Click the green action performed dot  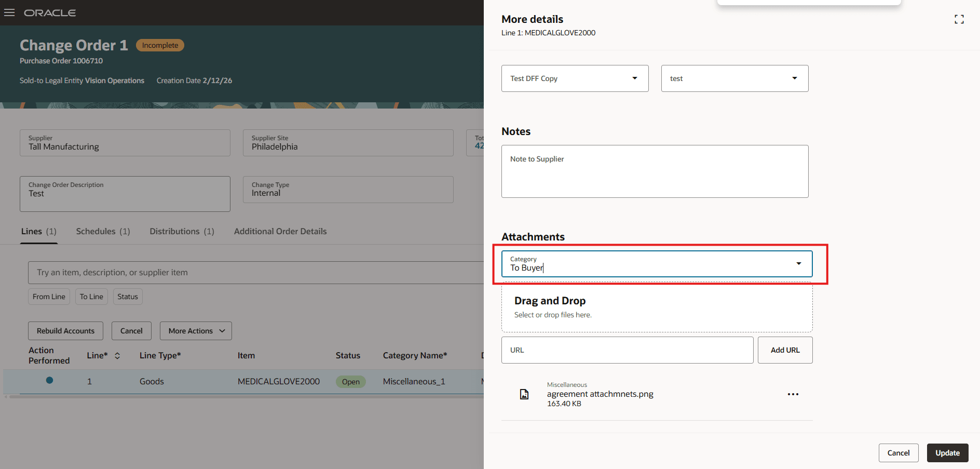click(49, 380)
